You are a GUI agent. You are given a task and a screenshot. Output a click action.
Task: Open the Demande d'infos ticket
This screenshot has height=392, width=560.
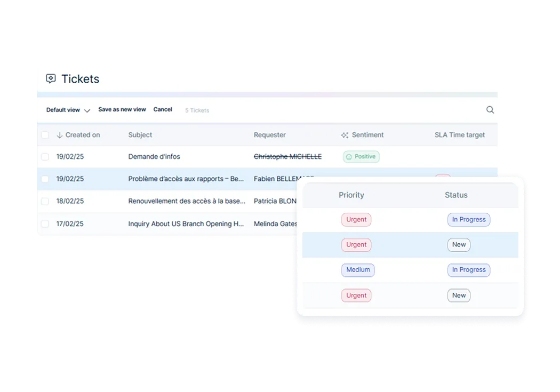(x=154, y=157)
